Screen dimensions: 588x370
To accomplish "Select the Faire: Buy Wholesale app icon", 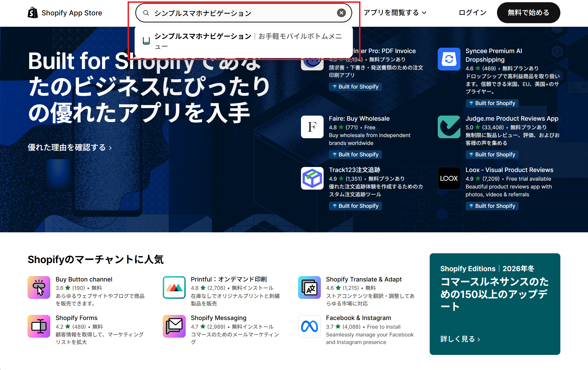I will (x=312, y=127).
